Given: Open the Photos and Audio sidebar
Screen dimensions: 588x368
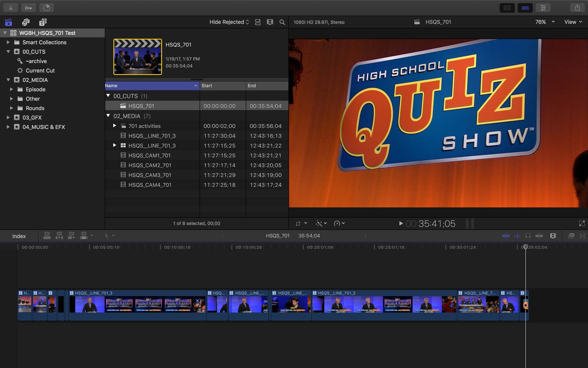Looking at the screenshot, I should pyautogui.click(x=26, y=22).
